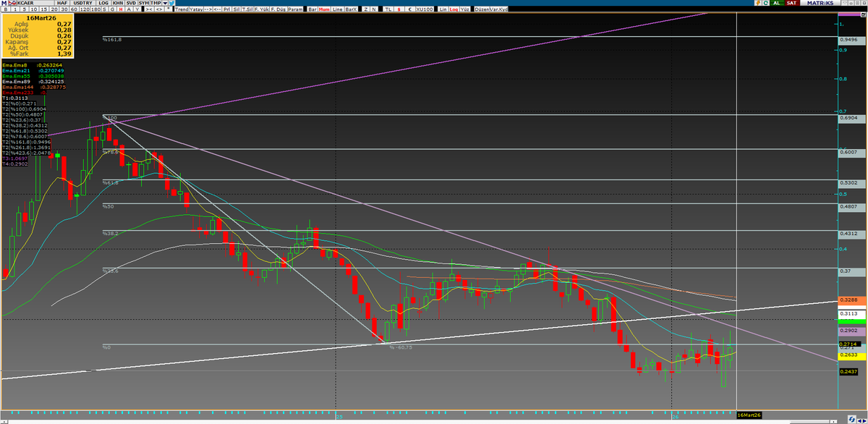Select the 5 minute period button
The height and width of the screenshot is (424, 868).
[x=25, y=9]
